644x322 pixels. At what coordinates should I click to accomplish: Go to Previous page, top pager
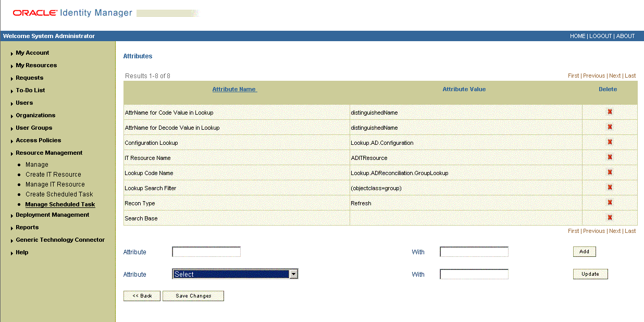(x=594, y=76)
